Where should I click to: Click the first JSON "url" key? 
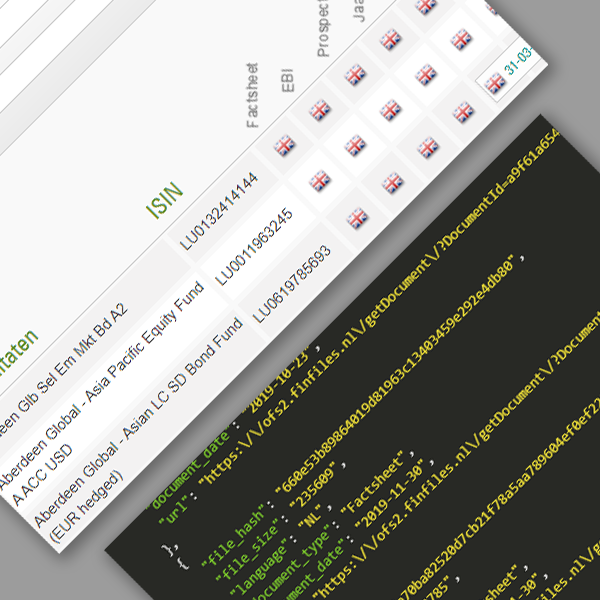(174, 509)
